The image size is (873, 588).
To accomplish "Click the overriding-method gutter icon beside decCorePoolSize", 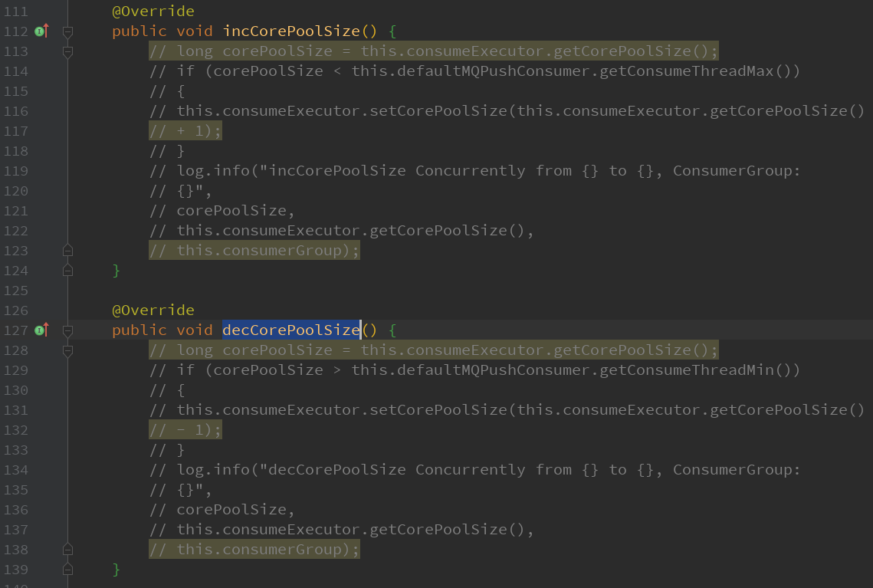I will [x=41, y=330].
